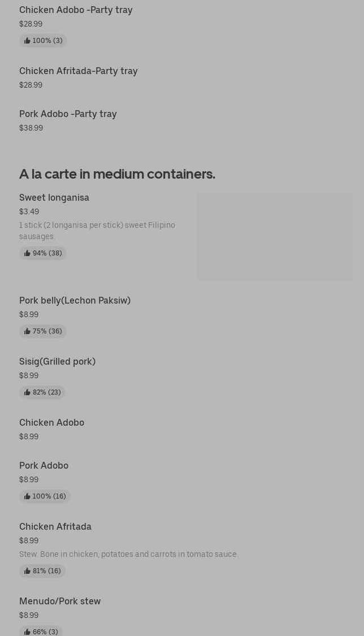This screenshot has height=636, width=364.
Task: Click the A la carte section heading
Action: 117,174
